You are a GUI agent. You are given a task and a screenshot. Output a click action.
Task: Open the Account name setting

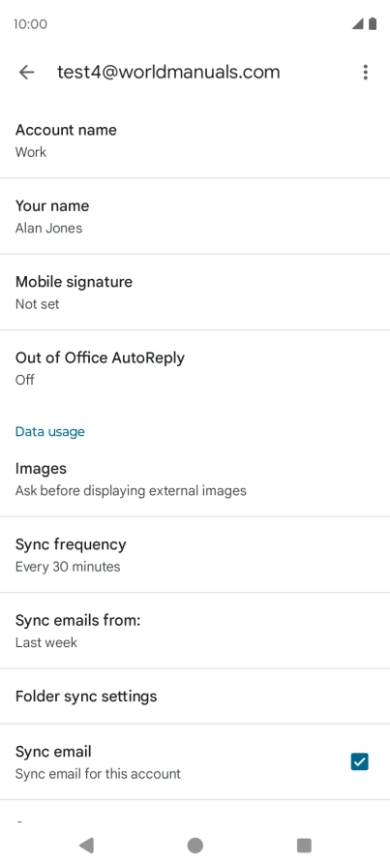(x=195, y=140)
